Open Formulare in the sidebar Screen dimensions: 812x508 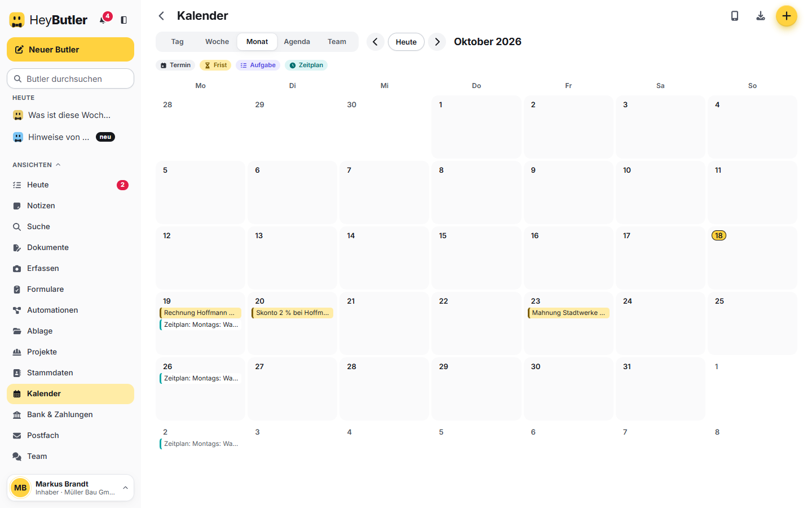point(70,290)
